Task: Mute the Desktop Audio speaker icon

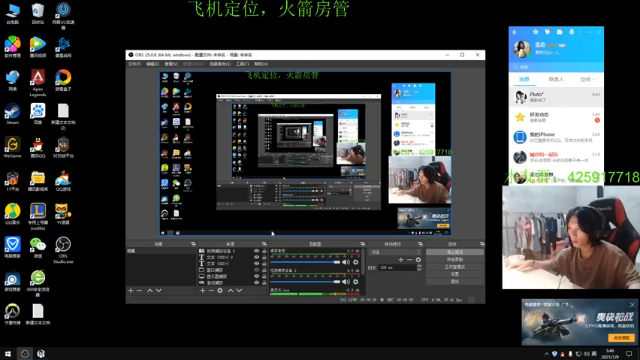Action: (346, 262)
